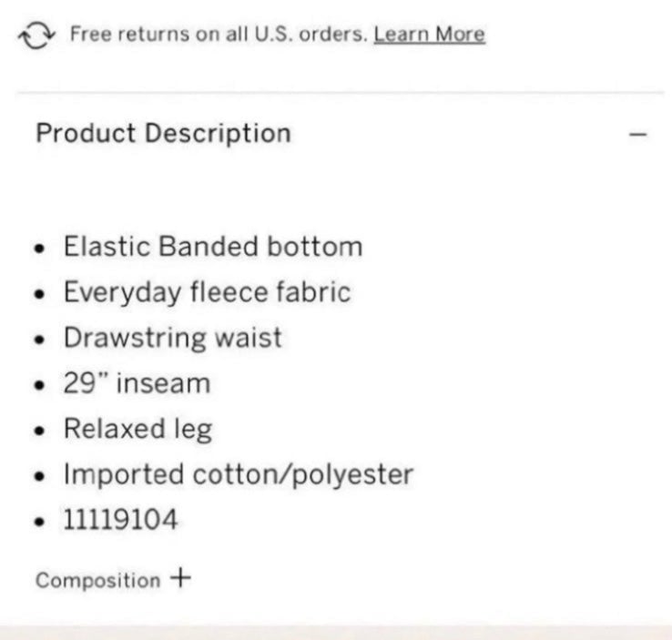
Task: Select the Relaxed leg bullet item
Action: 138,429
